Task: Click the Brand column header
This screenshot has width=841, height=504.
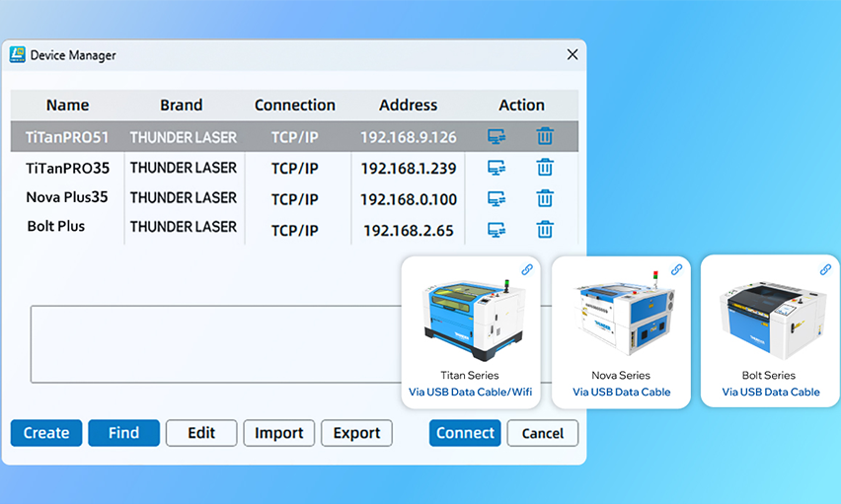Action: click(182, 106)
